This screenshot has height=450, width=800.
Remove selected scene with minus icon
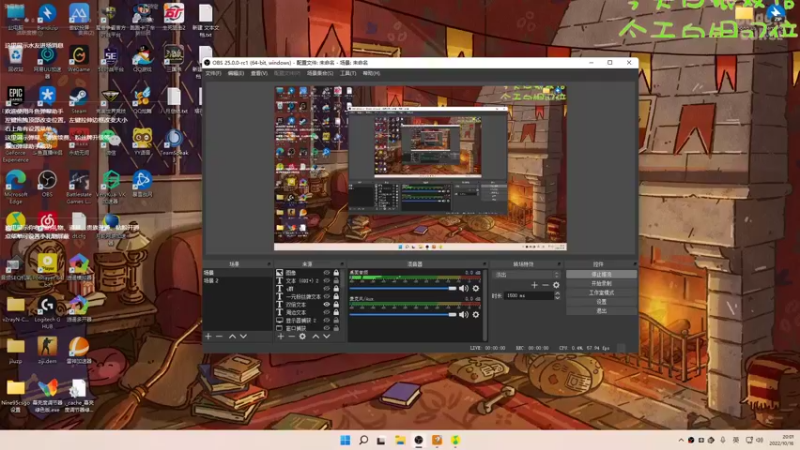219,336
